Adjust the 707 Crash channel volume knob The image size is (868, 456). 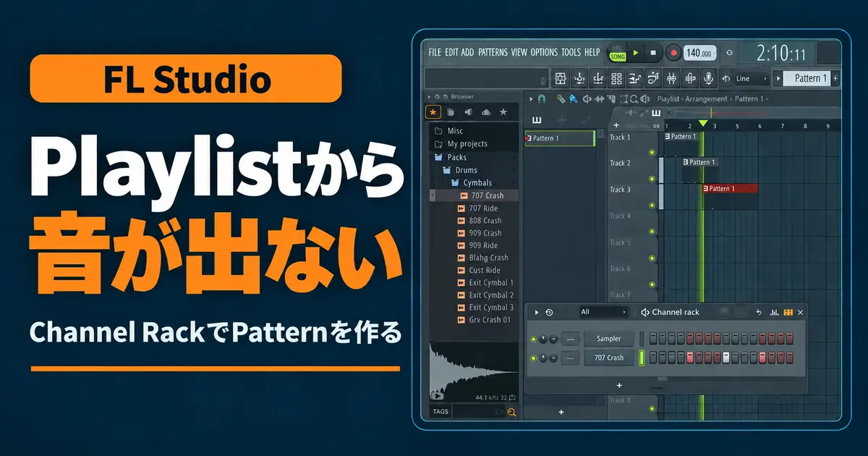point(553,358)
